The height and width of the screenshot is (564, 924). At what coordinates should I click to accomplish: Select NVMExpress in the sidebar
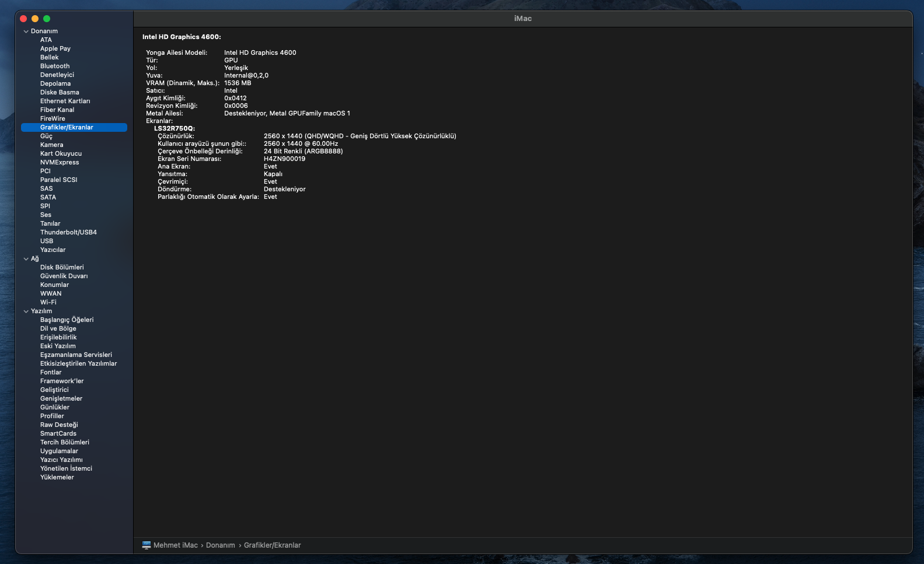60,163
